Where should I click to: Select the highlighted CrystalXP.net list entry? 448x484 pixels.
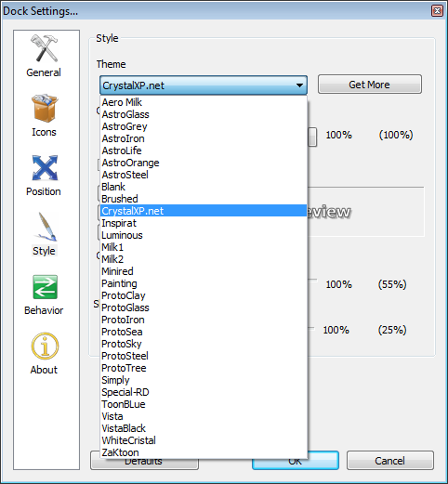[x=132, y=211]
